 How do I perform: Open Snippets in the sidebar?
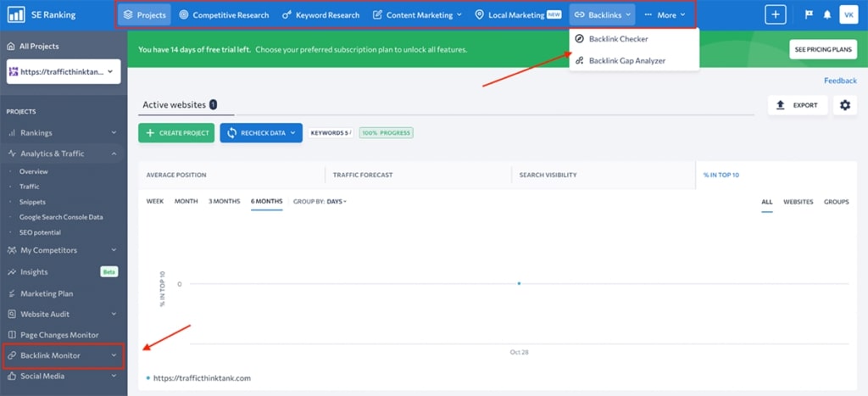pos(32,202)
